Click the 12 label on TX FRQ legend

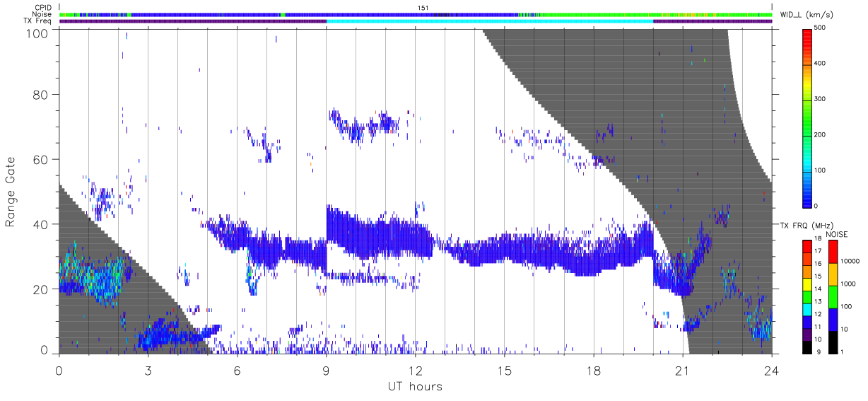817,314
